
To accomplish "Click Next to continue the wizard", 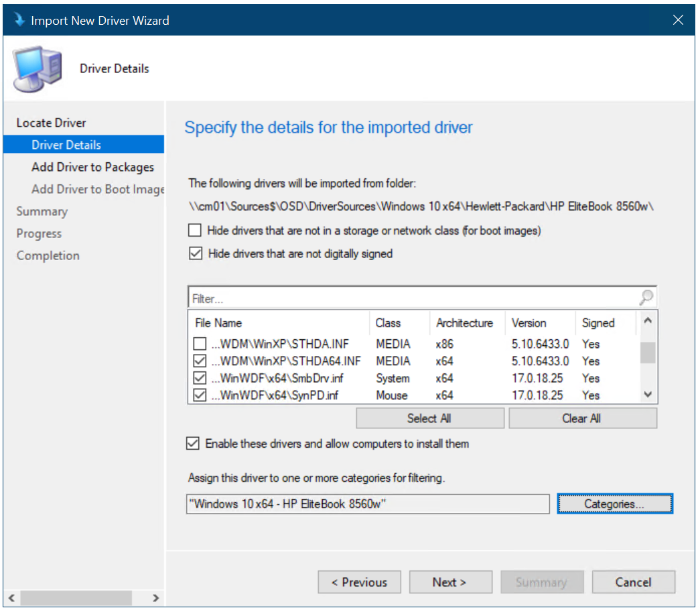I will coord(450,582).
